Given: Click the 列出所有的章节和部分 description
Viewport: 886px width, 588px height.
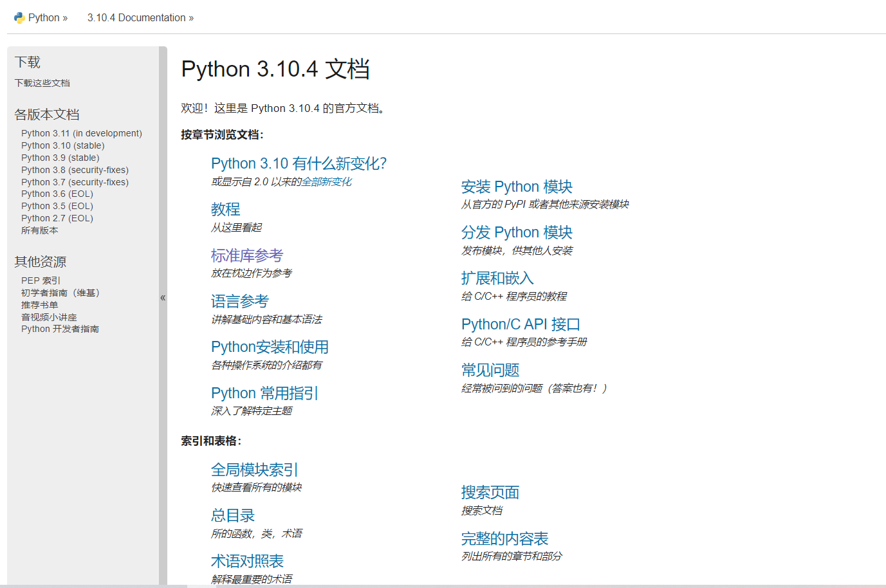Looking at the screenshot, I should pyautogui.click(x=512, y=556).
